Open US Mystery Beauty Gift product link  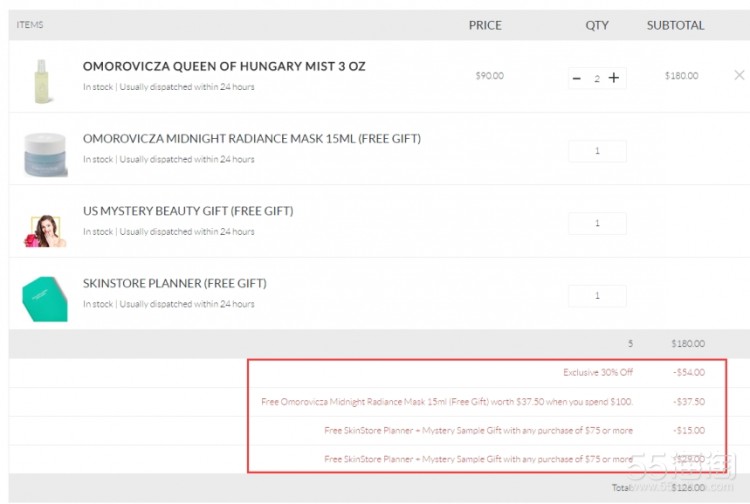click(x=188, y=211)
